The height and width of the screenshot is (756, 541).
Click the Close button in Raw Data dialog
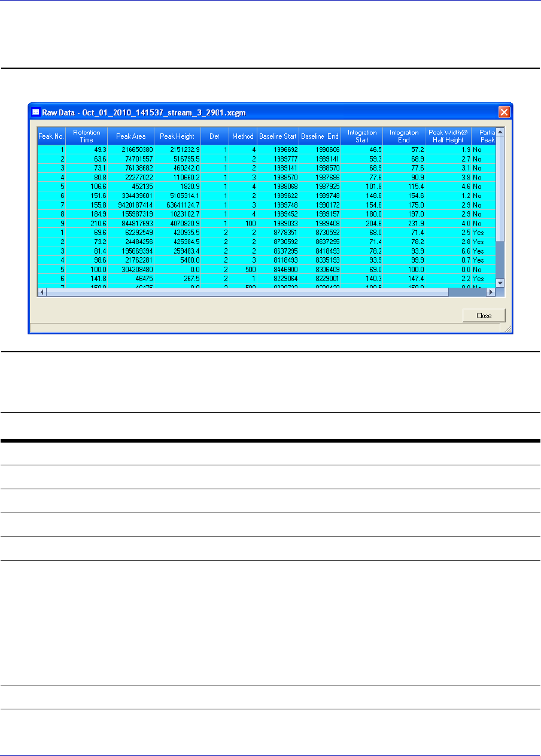(x=484, y=315)
